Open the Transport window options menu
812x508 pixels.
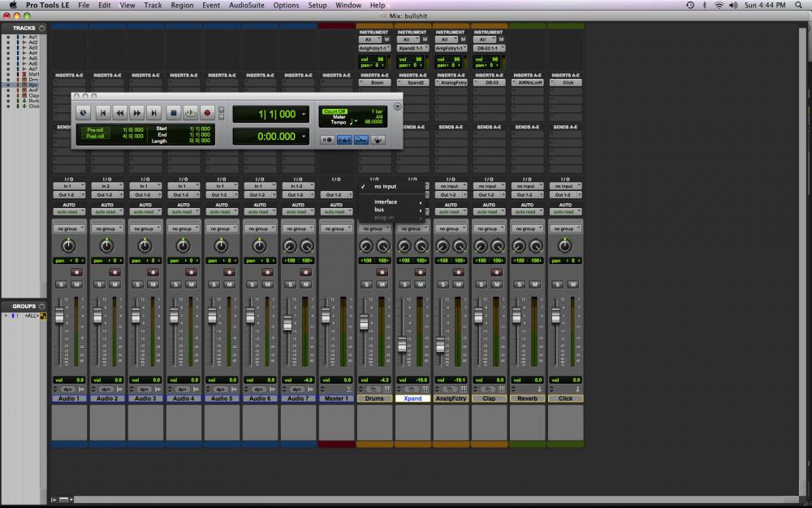tap(397, 106)
